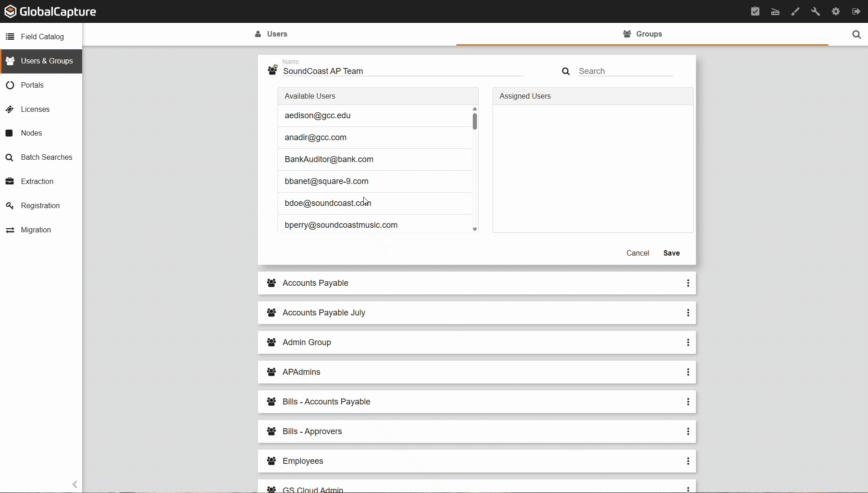868x493 pixels.
Task: Select the Accounts Payable July group
Action: point(477,313)
